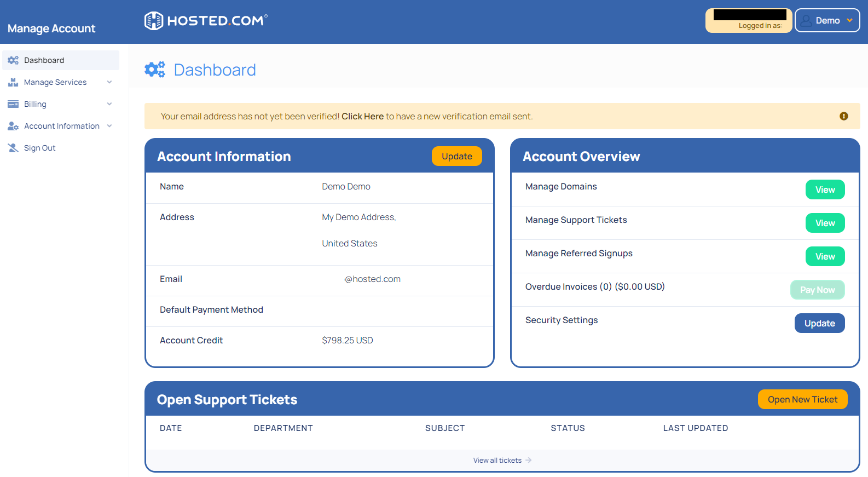Click the DEPARTMENT column header
Viewport: 868px width, 477px height.
pos(283,428)
